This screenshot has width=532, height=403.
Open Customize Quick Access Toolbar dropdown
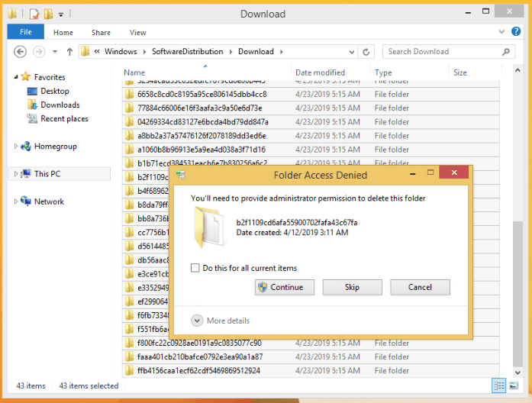click(61, 15)
